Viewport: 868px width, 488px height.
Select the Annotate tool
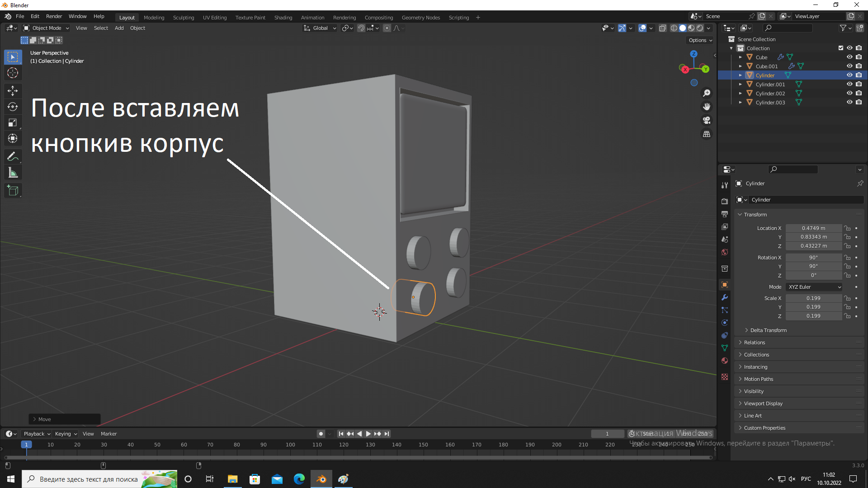click(13, 156)
